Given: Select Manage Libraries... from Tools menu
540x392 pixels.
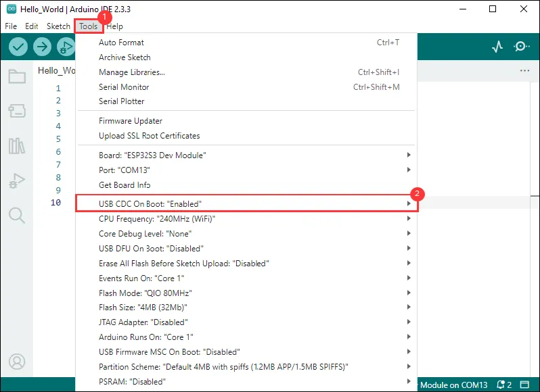Looking at the screenshot, I should click(132, 72).
